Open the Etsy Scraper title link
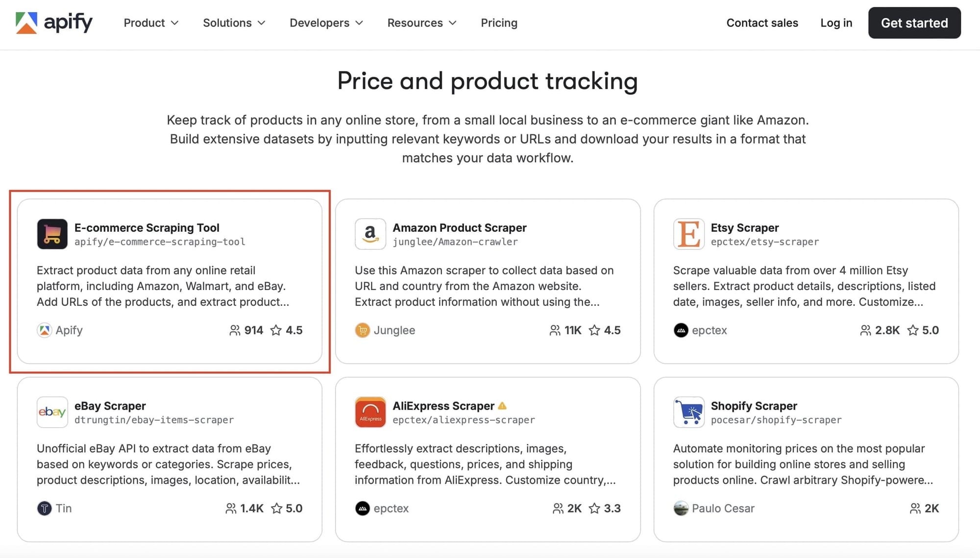980x558 pixels. [x=744, y=228]
